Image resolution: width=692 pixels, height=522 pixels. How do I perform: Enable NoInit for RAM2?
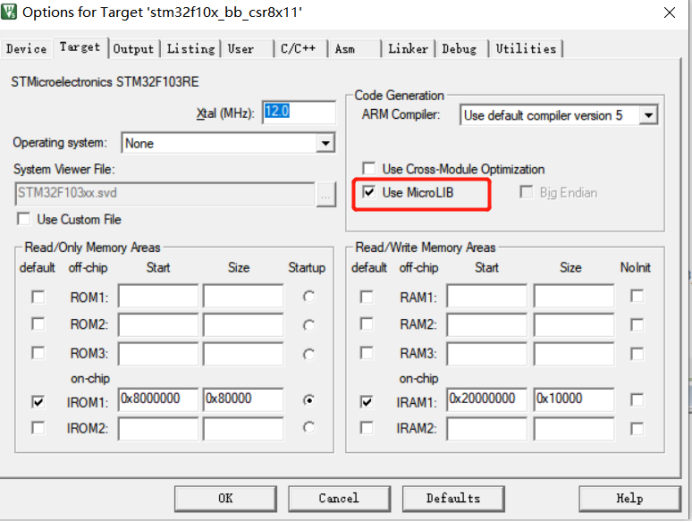point(637,325)
